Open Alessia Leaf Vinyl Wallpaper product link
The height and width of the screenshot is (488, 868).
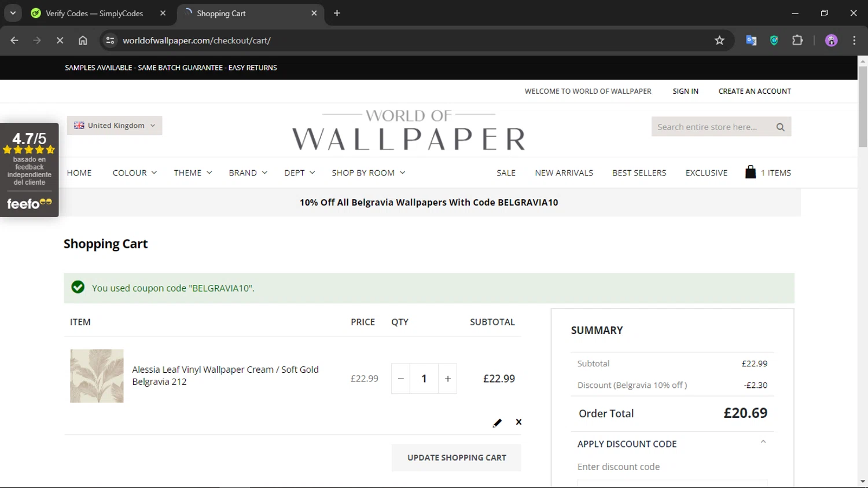[x=225, y=376]
